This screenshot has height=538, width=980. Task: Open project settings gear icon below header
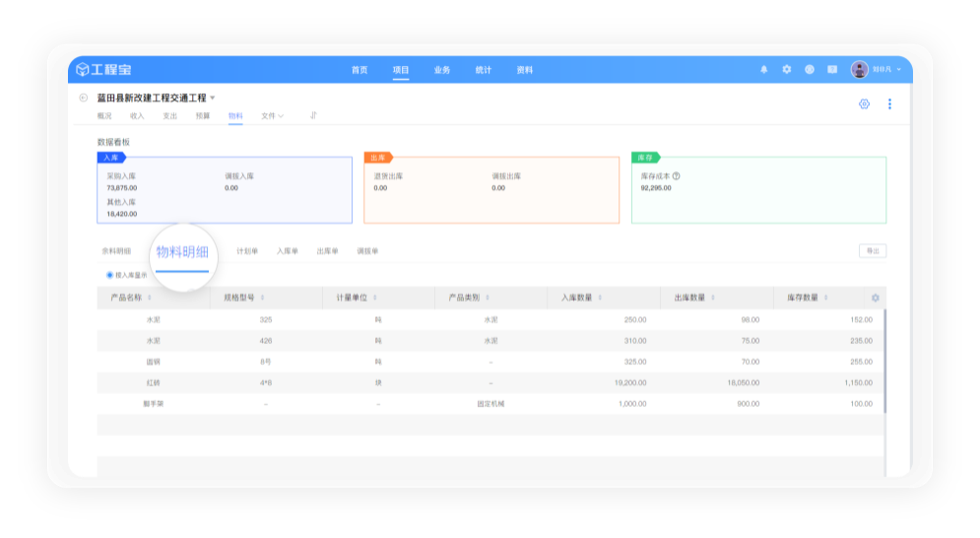(864, 103)
